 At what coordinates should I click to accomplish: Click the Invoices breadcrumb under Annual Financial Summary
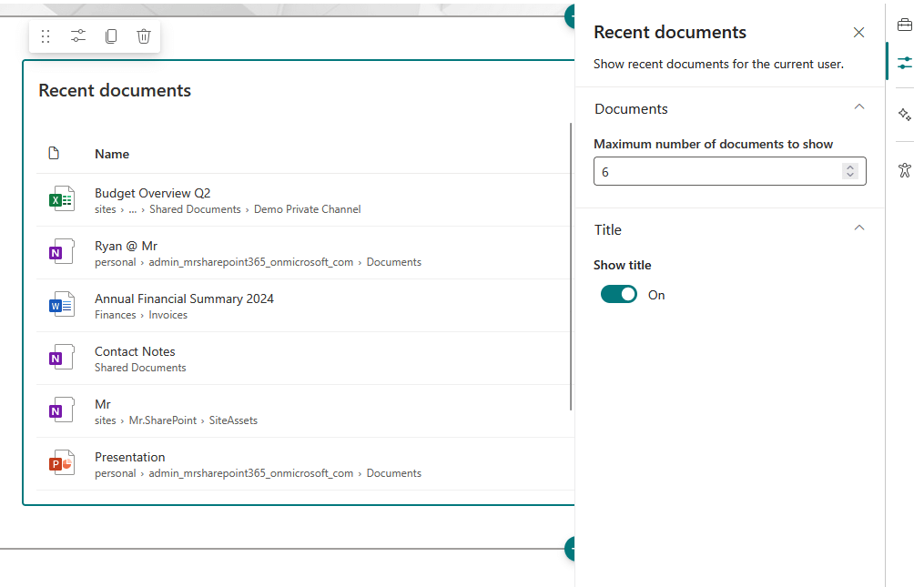(x=168, y=315)
